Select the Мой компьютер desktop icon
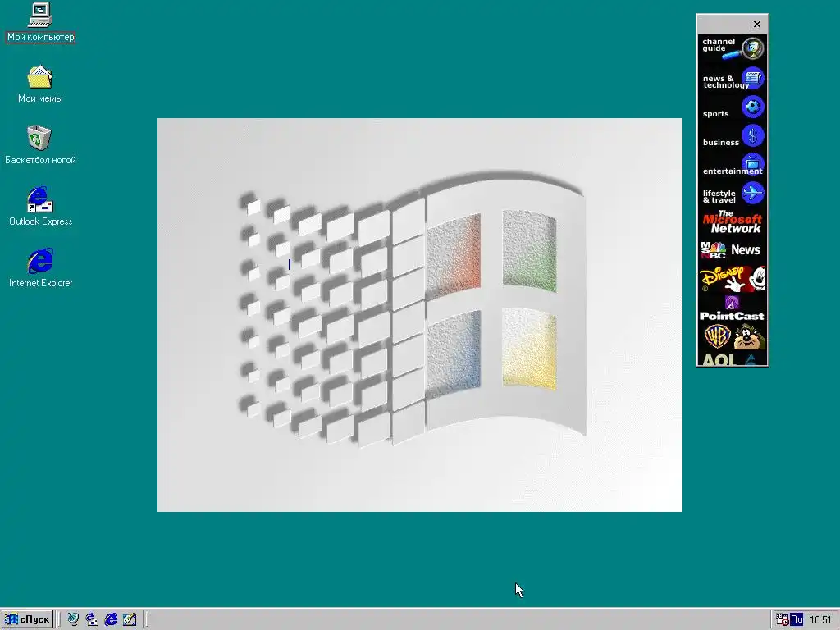 pos(40,22)
